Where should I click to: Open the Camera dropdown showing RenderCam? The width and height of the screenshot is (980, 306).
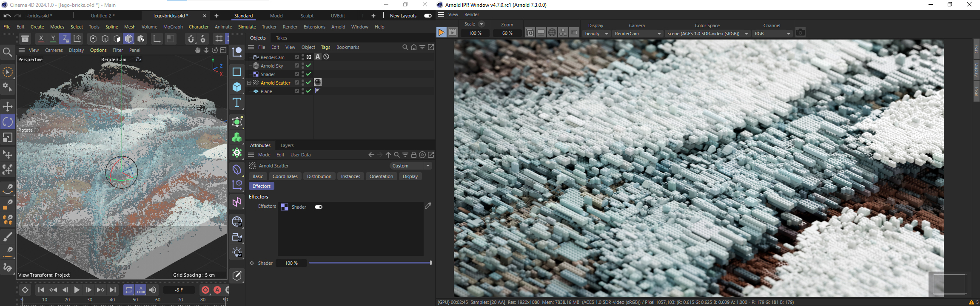638,34
